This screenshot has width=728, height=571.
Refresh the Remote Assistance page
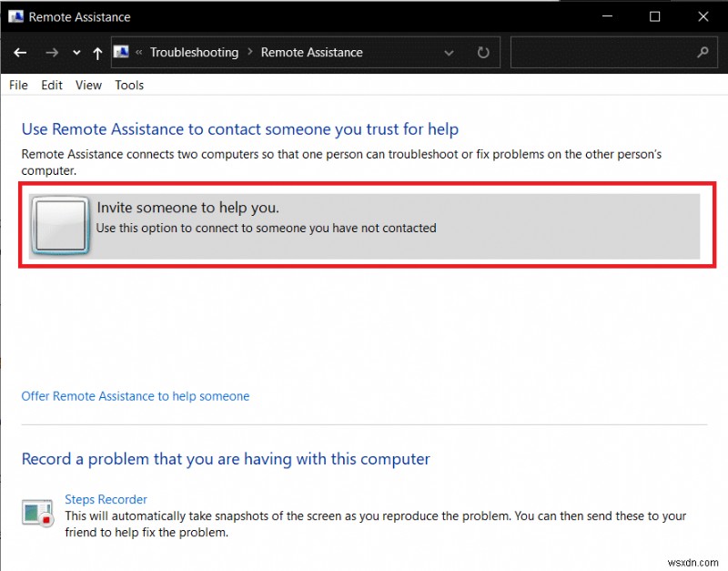(483, 53)
